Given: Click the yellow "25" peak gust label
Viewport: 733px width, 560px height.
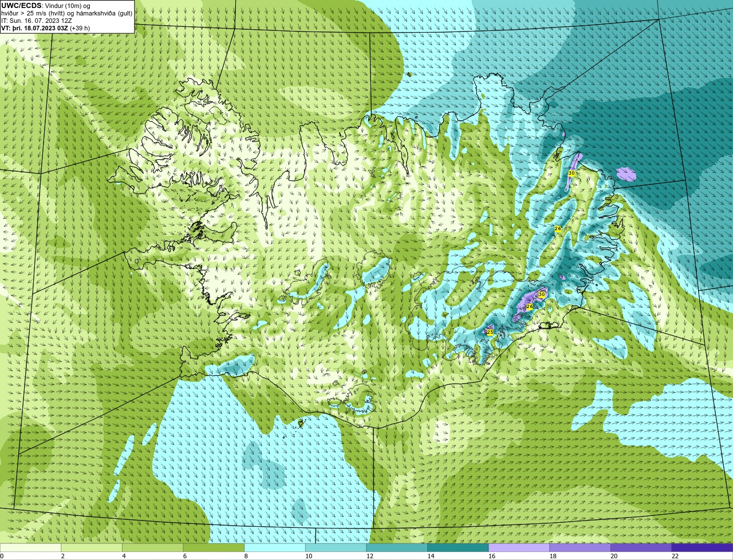Looking at the screenshot, I should pyautogui.click(x=490, y=332).
